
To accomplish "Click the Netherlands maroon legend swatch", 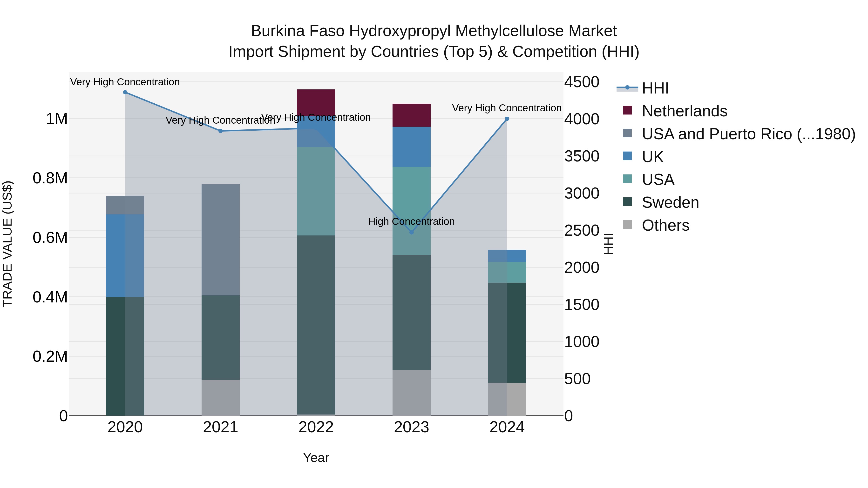I will tap(627, 110).
